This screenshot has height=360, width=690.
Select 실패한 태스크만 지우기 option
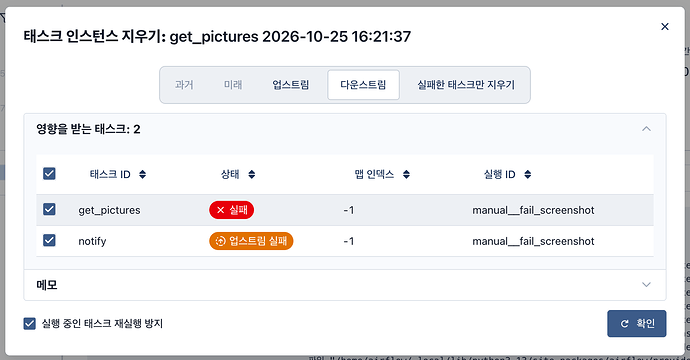[466, 84]
